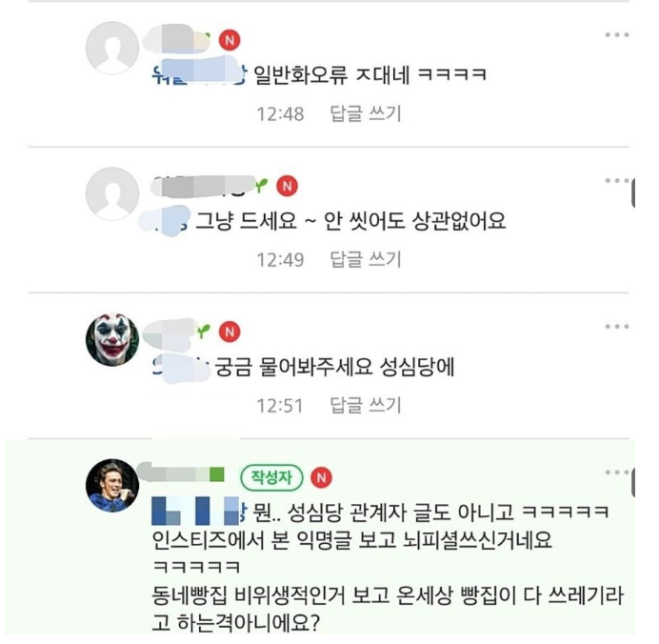The image size is (659, 644).
Task: Click the red N badge on the 12:49 comment
Action: click(287, 186)
